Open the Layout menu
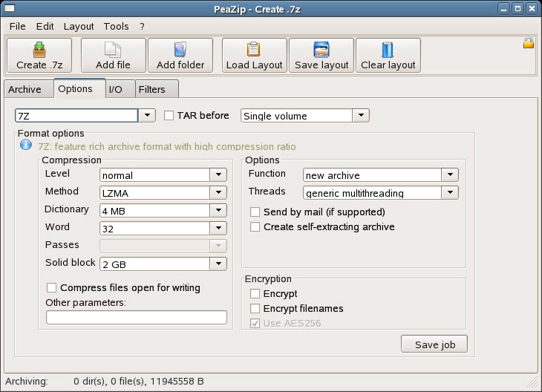Image resolution: width=542 pixels, height=392 pixels. coord(79,26)
